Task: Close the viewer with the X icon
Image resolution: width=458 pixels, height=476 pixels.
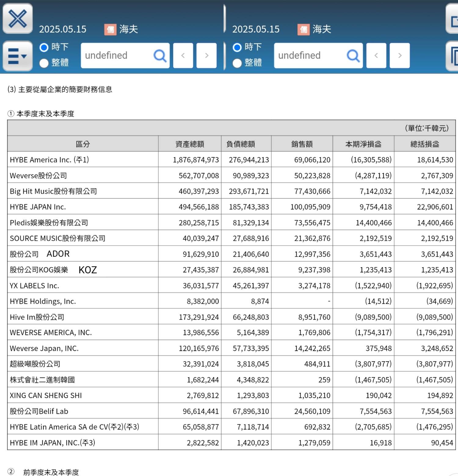Action: tap(18, 19)
